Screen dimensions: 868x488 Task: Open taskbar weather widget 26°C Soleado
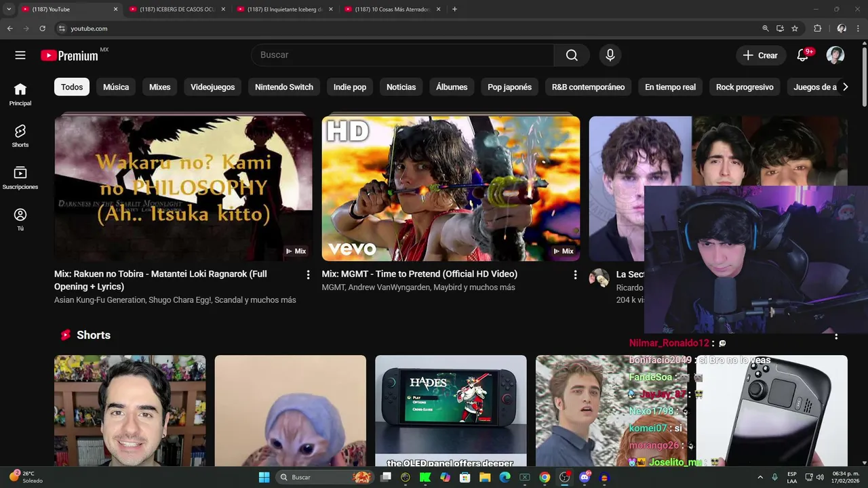pyautogui.click(x=27, y=477)
